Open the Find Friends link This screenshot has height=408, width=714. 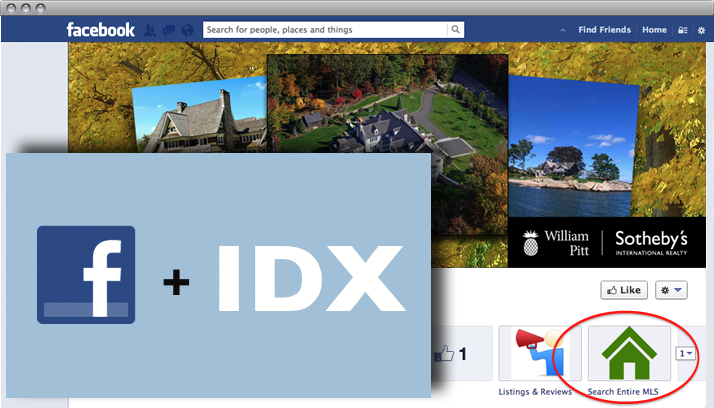click(x=604, y=30)
